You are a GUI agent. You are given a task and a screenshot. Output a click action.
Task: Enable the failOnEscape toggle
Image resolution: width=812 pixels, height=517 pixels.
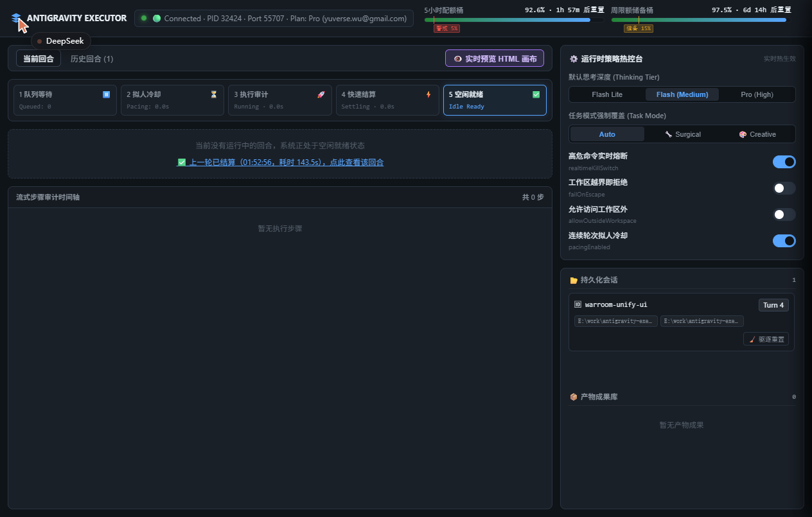click(784, 188)
